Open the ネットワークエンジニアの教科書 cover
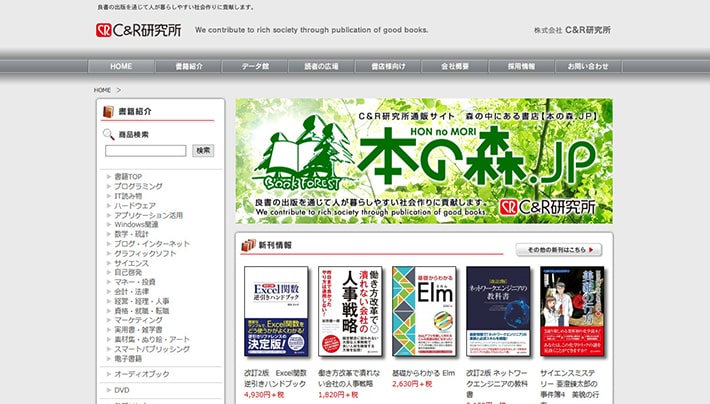 (x=498, y=310)
